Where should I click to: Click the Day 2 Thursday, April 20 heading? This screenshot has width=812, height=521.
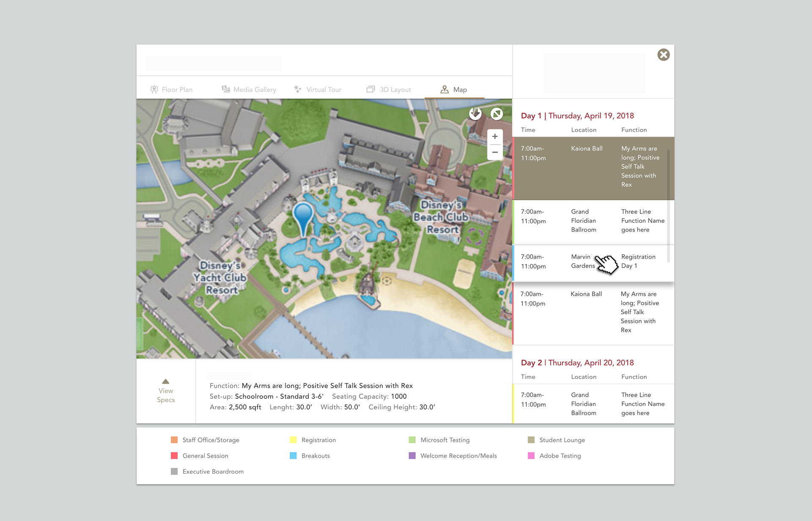pos(577,363)
